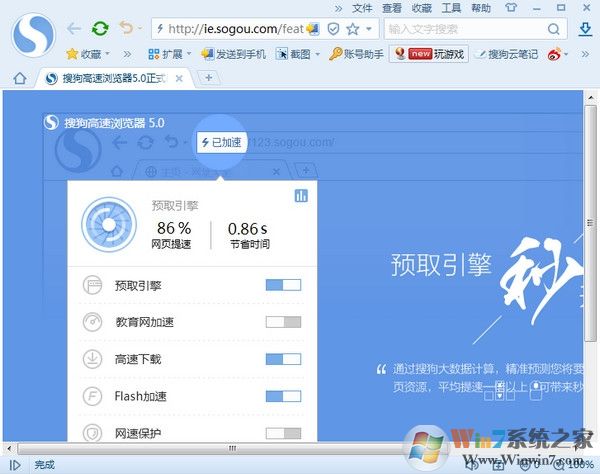600x474 pixels.
Task: Open the 扩展 extensions button
Action: click(165, 54)
